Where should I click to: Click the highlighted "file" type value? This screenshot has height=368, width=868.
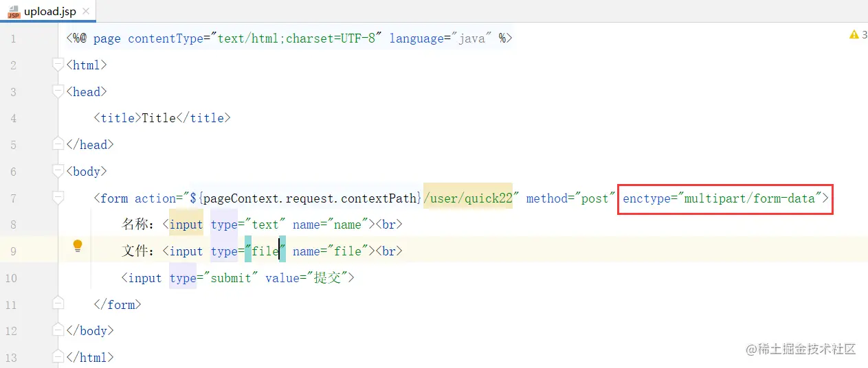point(265,251)
